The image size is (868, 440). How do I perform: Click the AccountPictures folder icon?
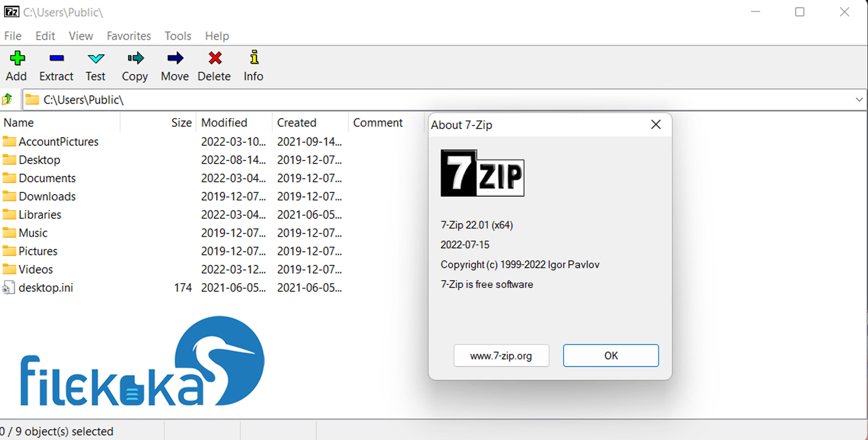click(9, 141)
